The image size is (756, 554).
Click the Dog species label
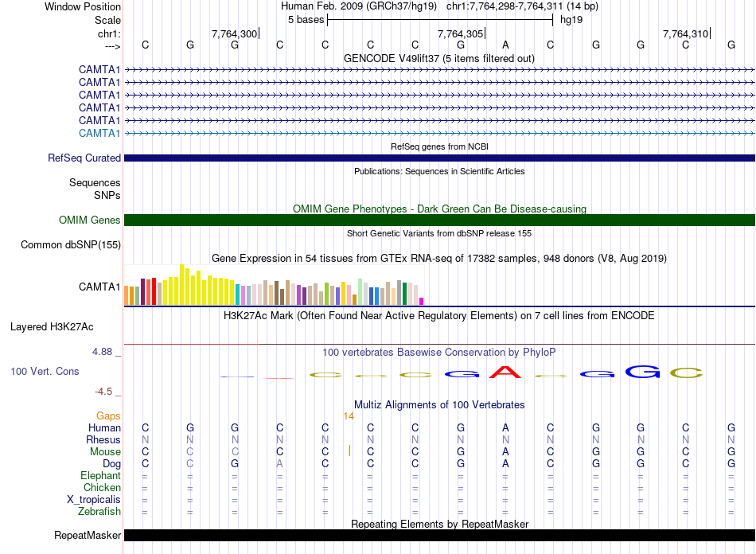coord(111,464)
